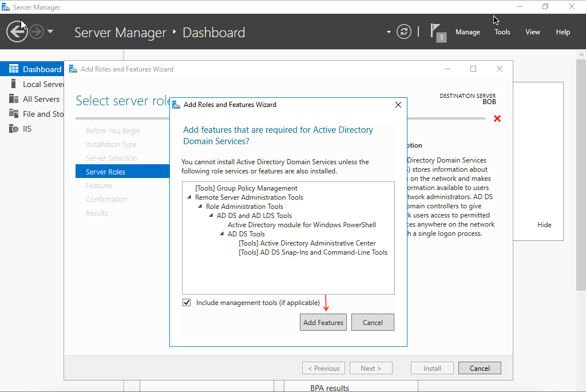Click the Install button in wizard
This screenshot has height=392, width=586.
point(432,368)
